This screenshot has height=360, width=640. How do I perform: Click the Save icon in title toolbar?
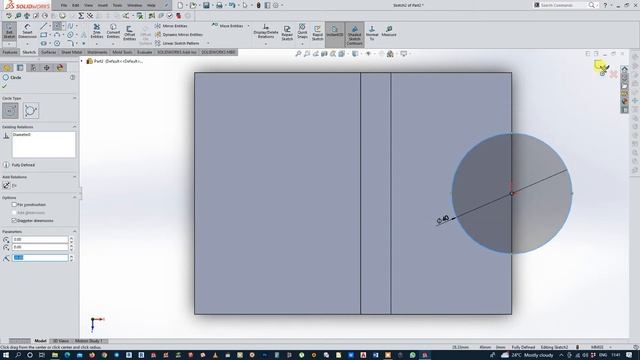click(206, 5)
